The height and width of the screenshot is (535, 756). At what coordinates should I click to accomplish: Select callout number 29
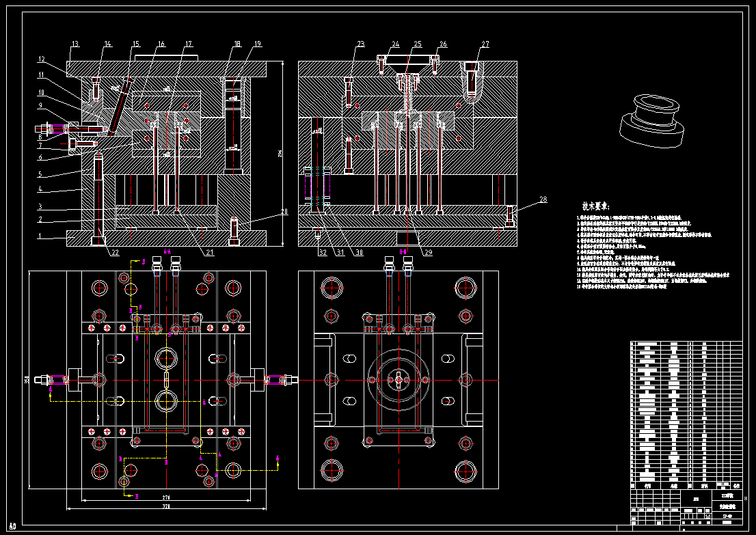point(428,252)
